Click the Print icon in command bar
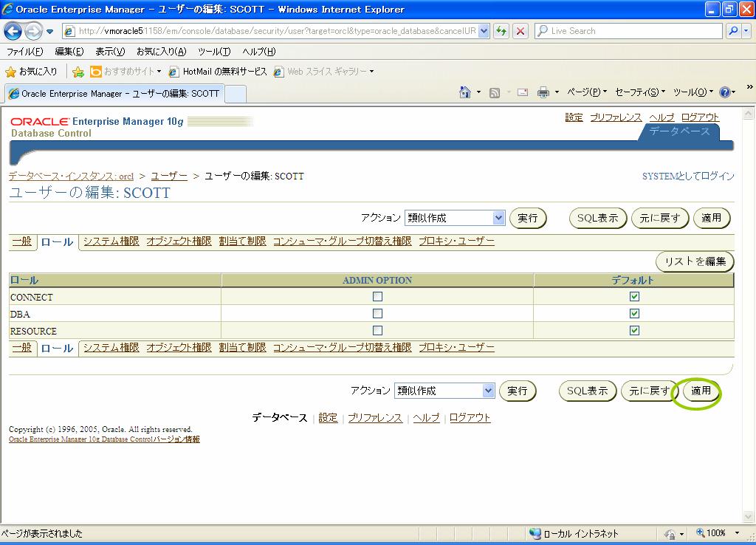756x545 pixels. coord(543,92)
